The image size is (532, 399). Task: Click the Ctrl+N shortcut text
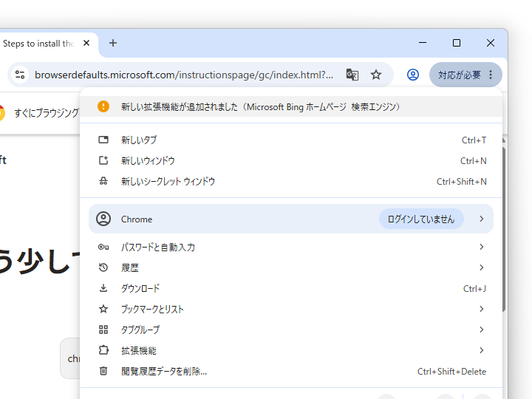point(474,161)
